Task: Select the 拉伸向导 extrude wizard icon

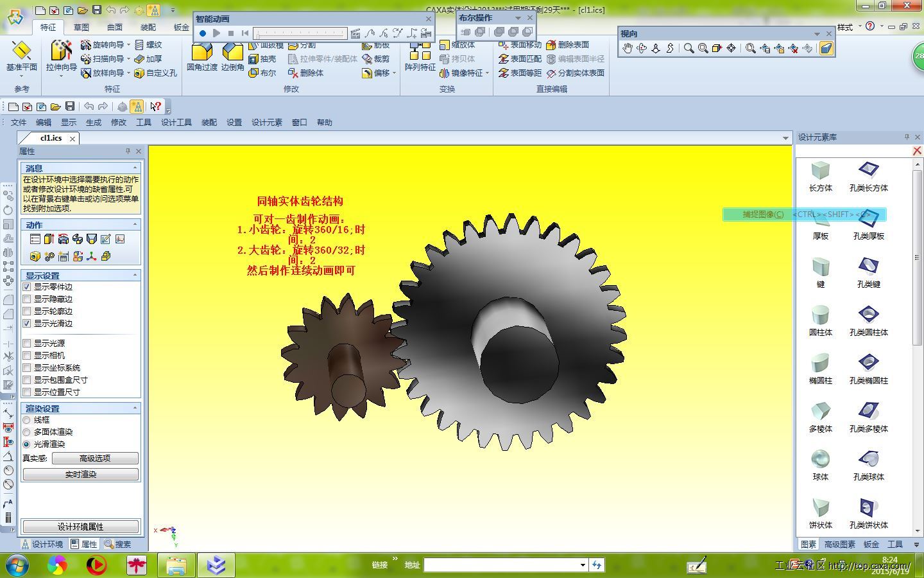Action: point(61,56)
